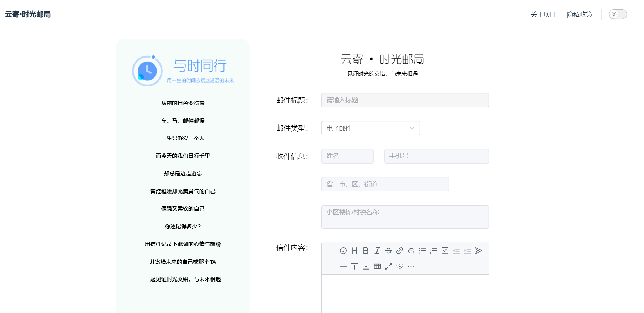Click the indent icon in editor toolbar
The image size is (644, 313).
(x=468, y=250)
